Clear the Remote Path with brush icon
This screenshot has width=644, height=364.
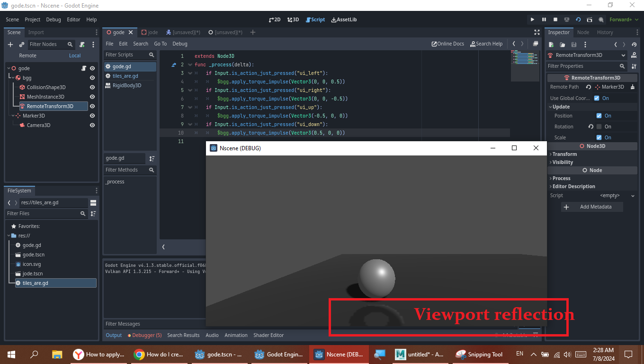point(633,87)
